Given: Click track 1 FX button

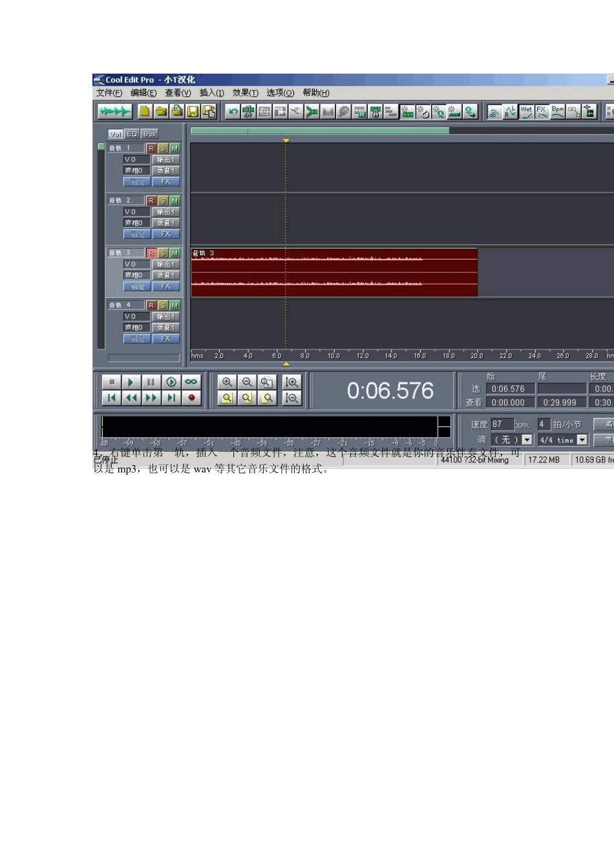Looking at the screenshot, I should (x=165, y=181).
